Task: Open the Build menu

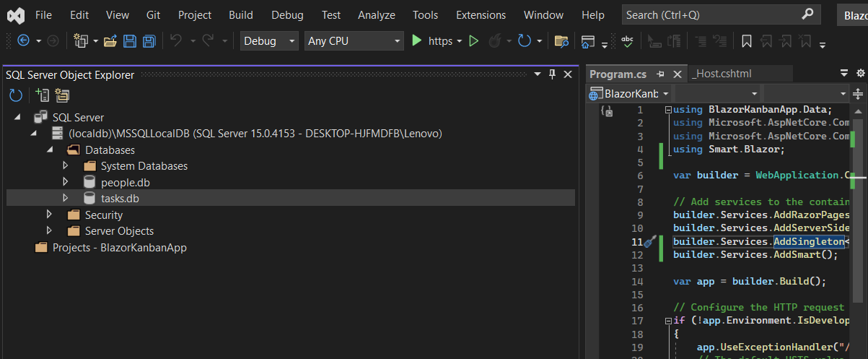Action: (x=241, y=14)
